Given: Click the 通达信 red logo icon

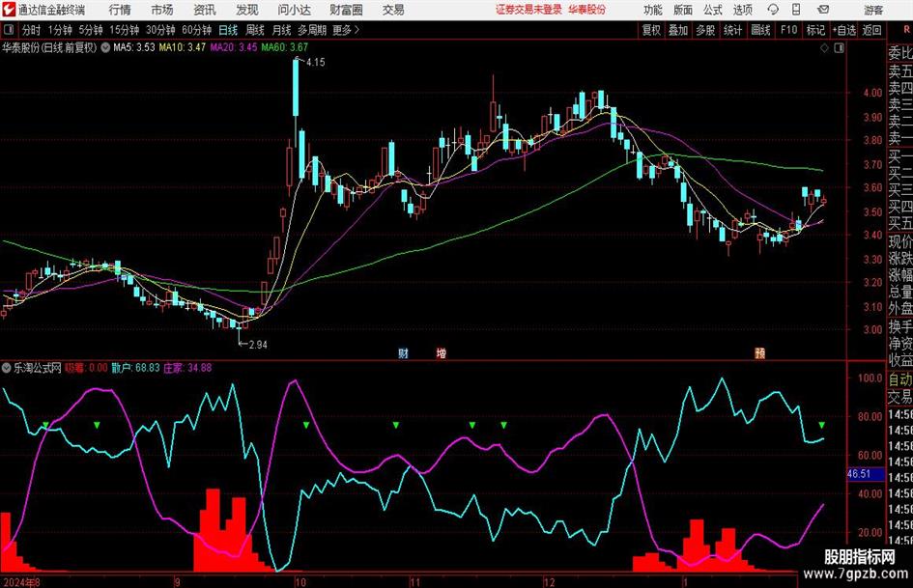Looking at the screenshot, I should (9, 10).
